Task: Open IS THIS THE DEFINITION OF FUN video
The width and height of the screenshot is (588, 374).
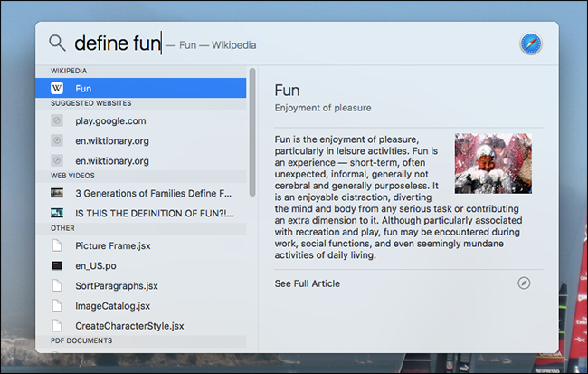Action: (x=141, y=214)
